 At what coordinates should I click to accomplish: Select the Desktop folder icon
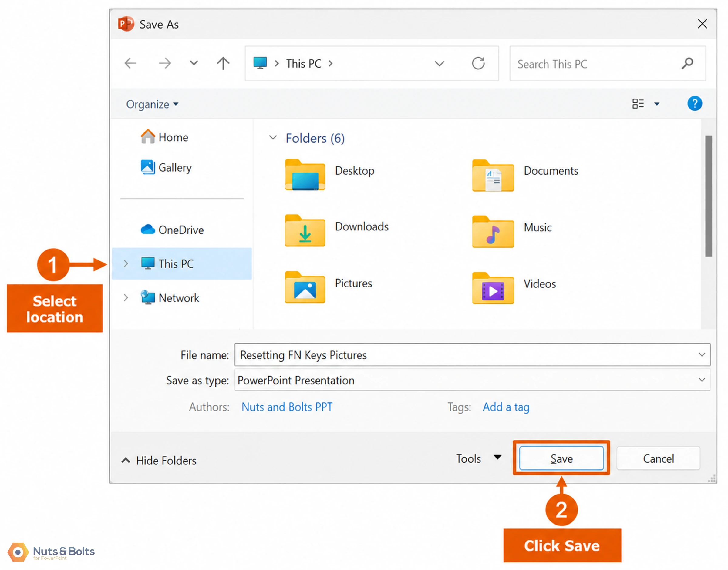pos(305,175)
